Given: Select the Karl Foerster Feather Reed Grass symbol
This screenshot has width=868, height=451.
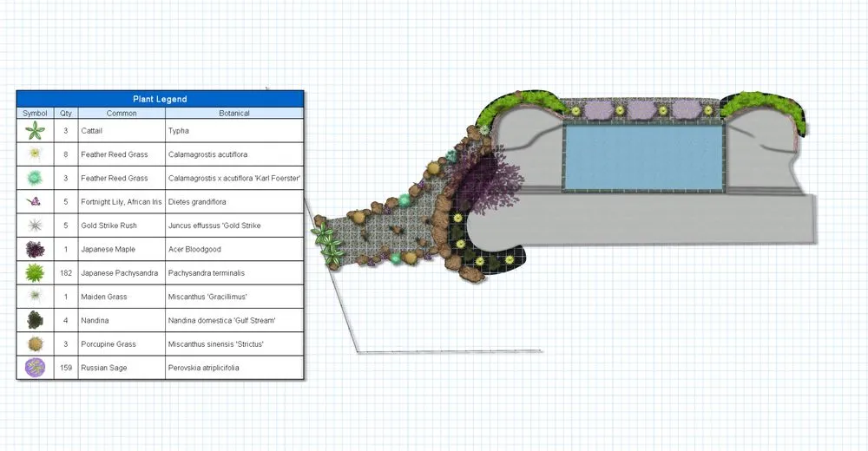Looking at the screenshot, I should point(35,178).
